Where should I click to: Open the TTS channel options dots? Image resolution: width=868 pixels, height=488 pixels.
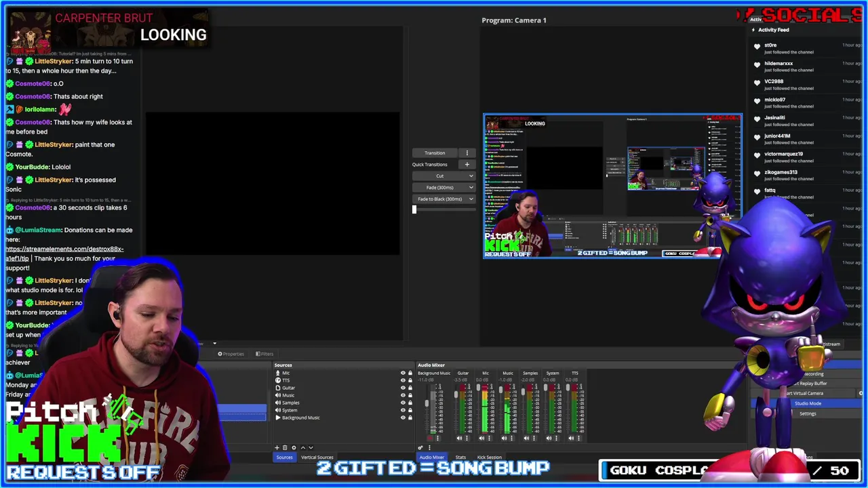coord(578,439)
